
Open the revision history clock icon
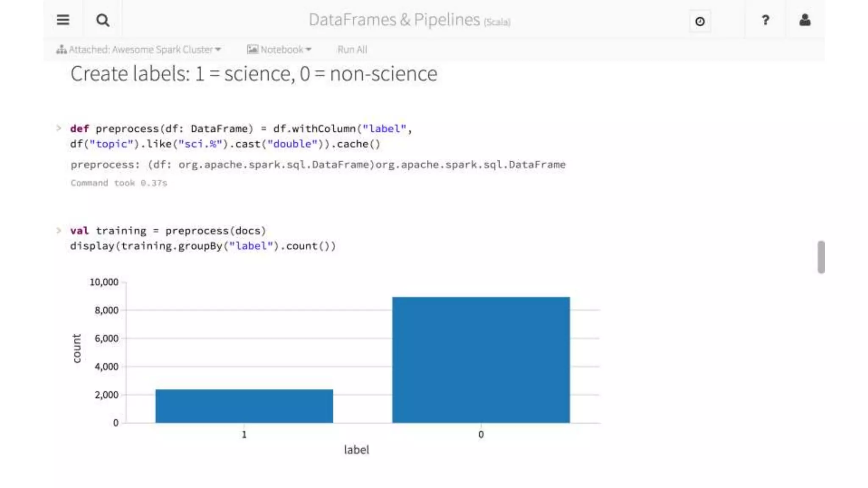(x=700, y=21)
